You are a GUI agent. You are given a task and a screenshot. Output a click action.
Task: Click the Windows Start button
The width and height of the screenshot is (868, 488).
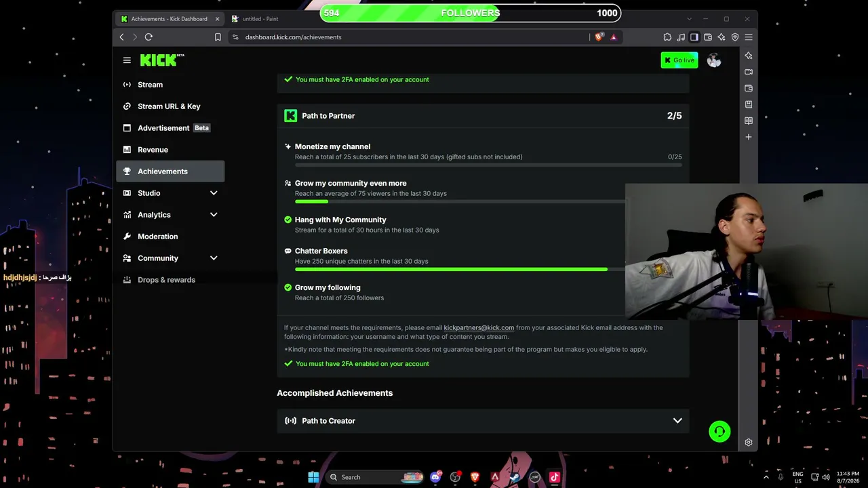313,477
